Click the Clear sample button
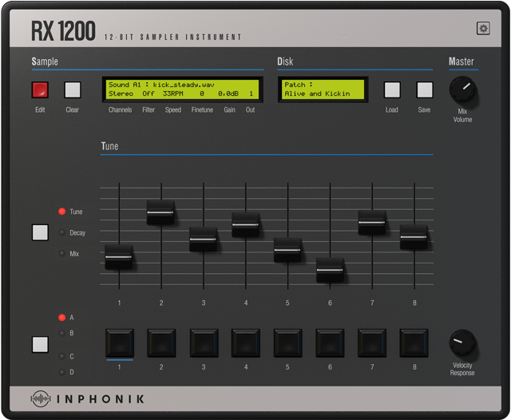Screen dimensions: 511x420 point(73,89)
